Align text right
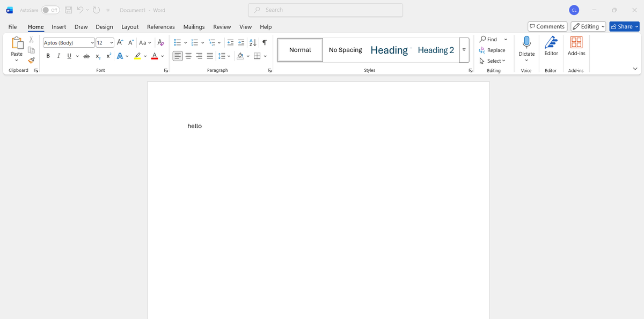Viewport: 644px width, 319px height. (199, 56)
